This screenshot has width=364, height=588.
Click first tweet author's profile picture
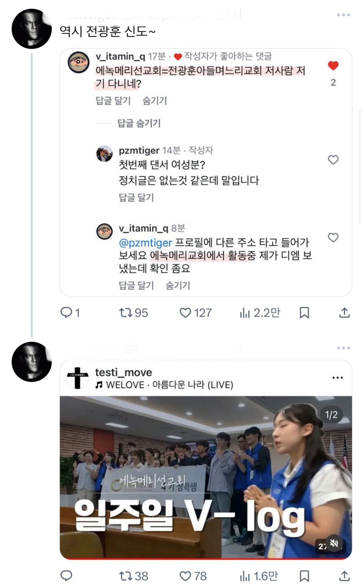[32, 29]
